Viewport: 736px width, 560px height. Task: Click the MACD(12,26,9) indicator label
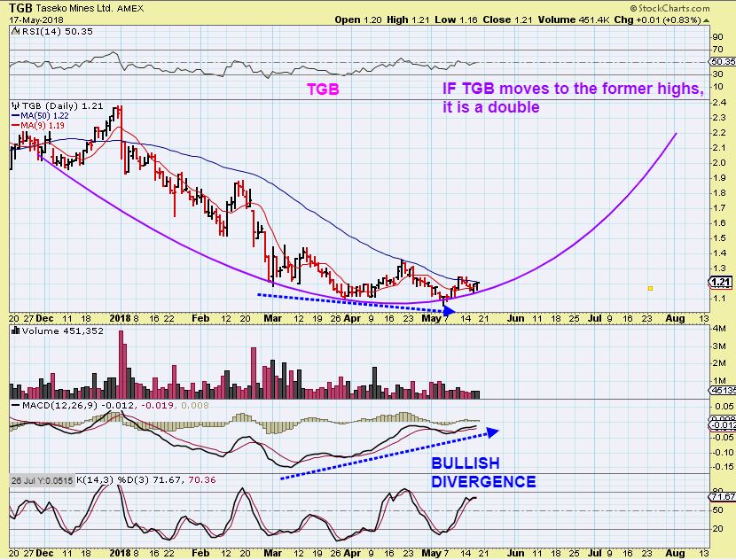pos(60,405)
